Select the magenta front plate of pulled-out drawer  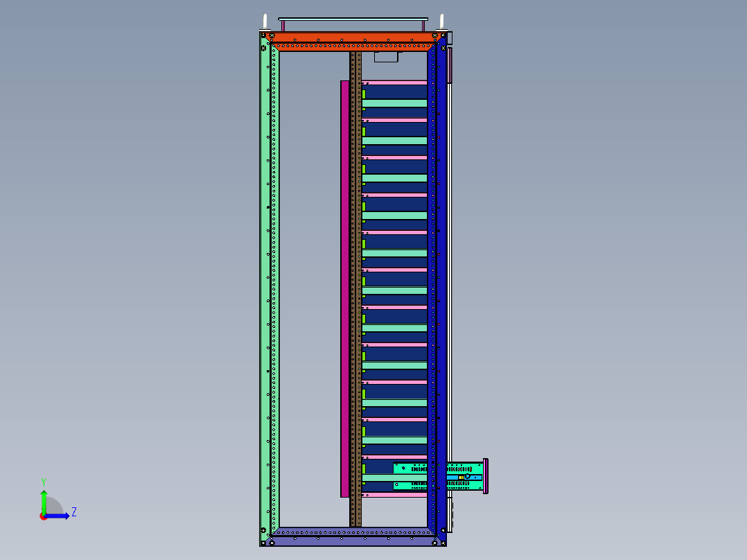486,476
